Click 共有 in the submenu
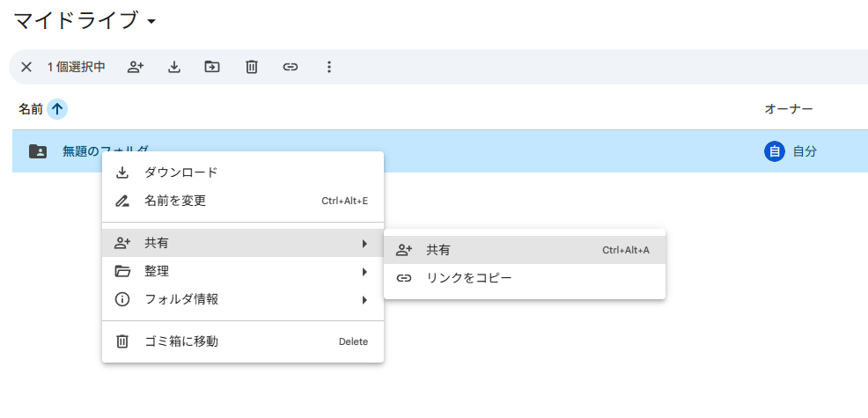The width and height of the screenshot is (868, 418). tap(524, 250)
